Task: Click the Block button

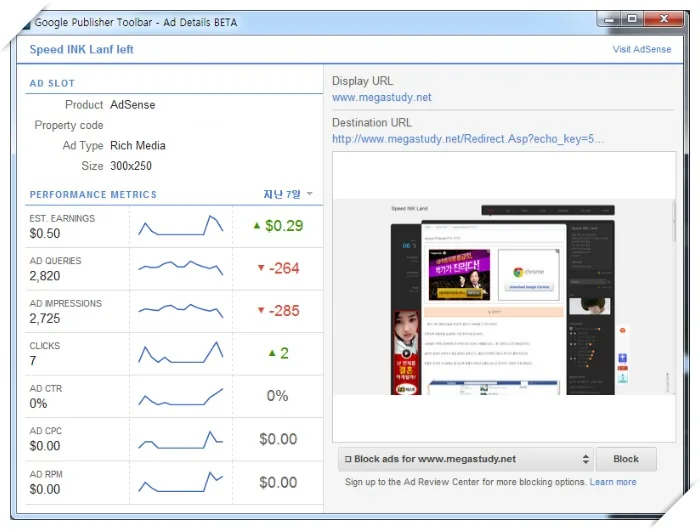Action: pos(626,459)
